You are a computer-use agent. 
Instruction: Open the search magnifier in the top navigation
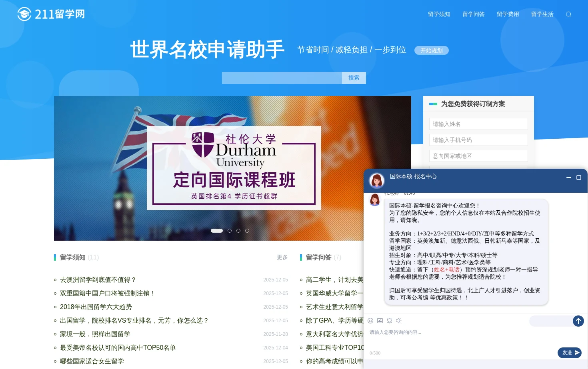(568, 14)
